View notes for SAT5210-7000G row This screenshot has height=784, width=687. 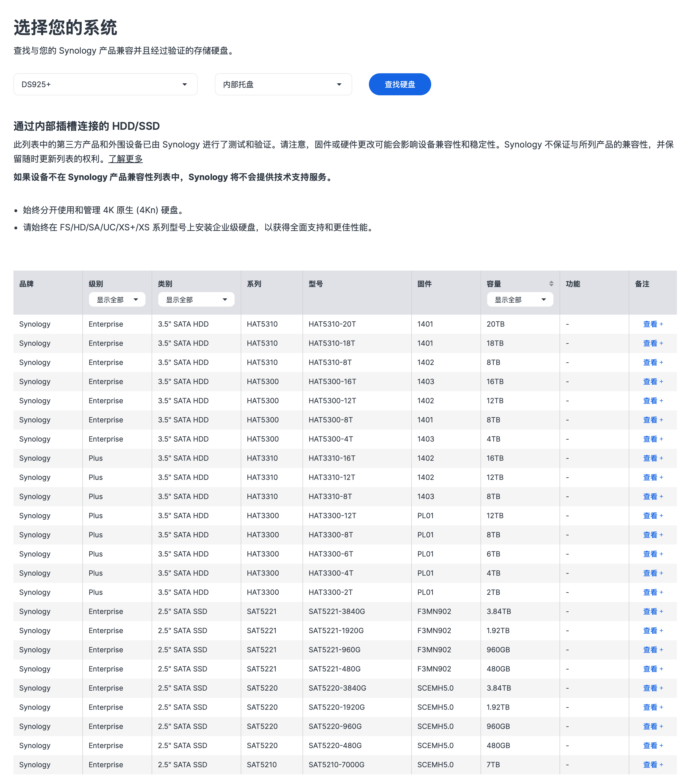point(653,765)
